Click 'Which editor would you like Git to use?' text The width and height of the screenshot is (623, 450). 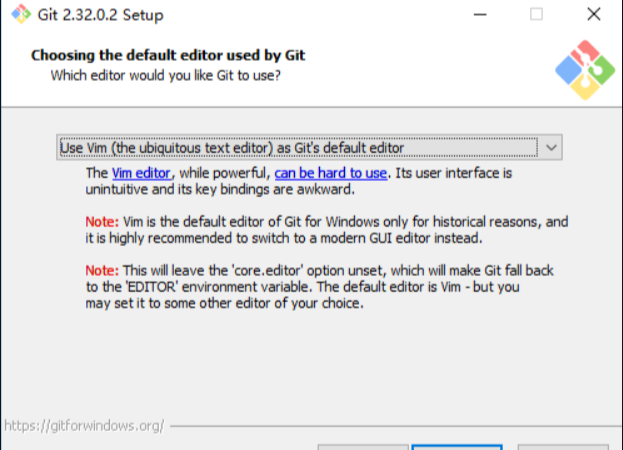(x=166, y=75)
